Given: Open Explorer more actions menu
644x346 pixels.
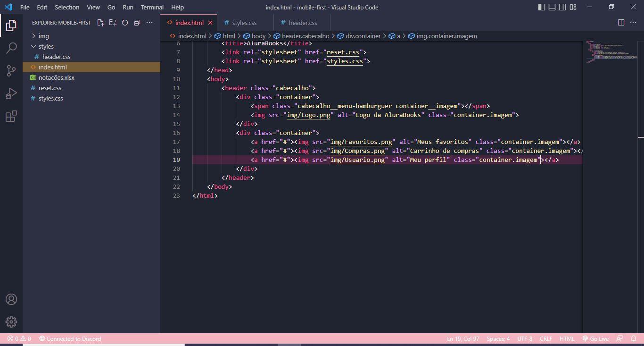Looking at the screenshot, I should click(x=149, y=23).
